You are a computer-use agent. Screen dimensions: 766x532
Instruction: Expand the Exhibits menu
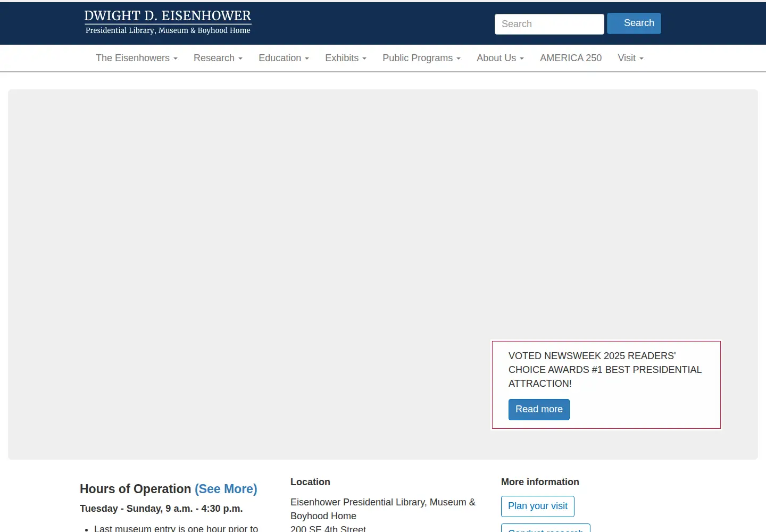[x=346, y=58]
